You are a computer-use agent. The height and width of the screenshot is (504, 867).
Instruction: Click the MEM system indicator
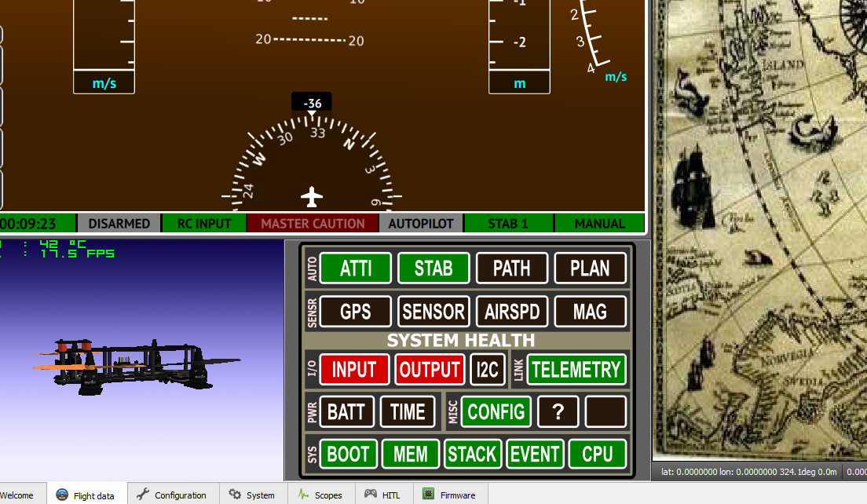(410, 454)
